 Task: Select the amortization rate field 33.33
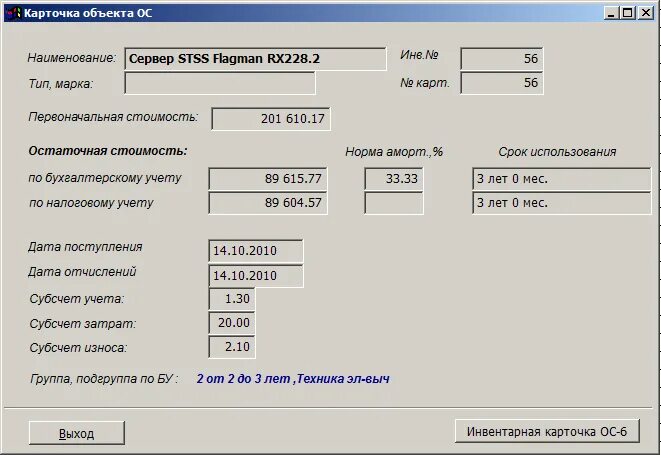click(394, 179)
